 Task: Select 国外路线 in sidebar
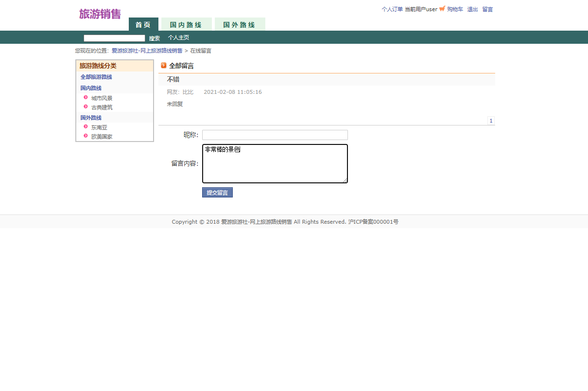91,118
